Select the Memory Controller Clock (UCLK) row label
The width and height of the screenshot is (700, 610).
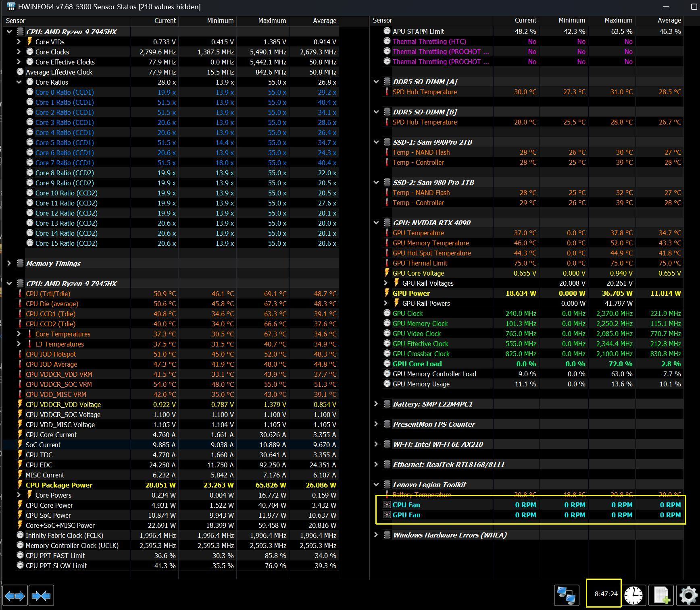coord(72,546)
